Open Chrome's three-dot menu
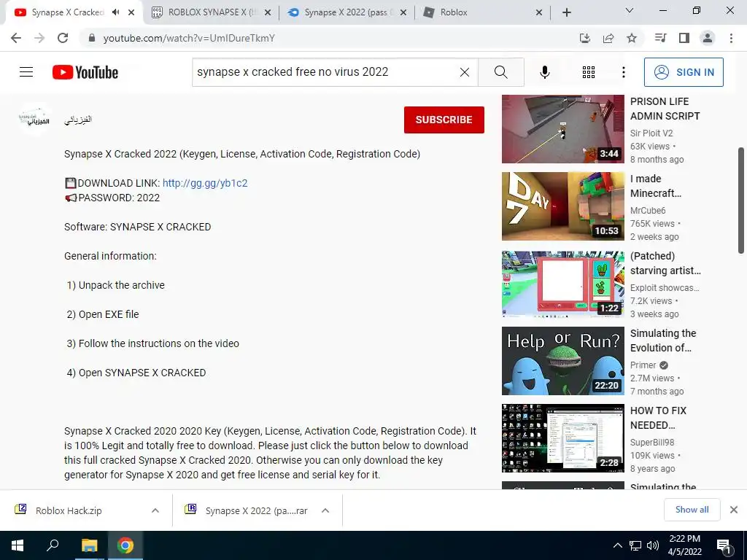The image size is (747, 560). 731,38
